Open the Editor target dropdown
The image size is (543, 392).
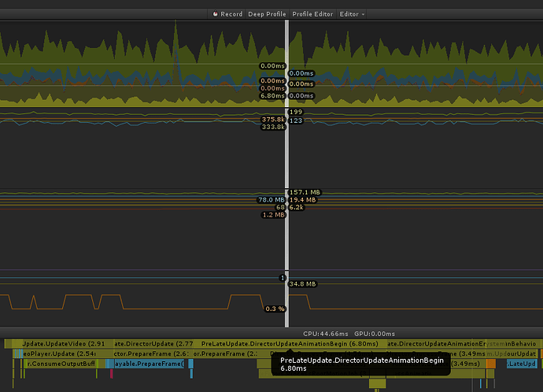tap(352, 14)
